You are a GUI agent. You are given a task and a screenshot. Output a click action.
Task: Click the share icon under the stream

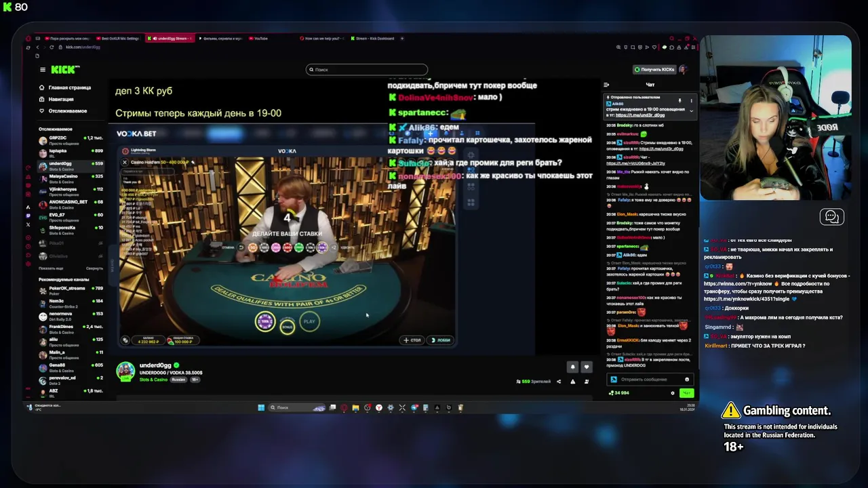559,382
